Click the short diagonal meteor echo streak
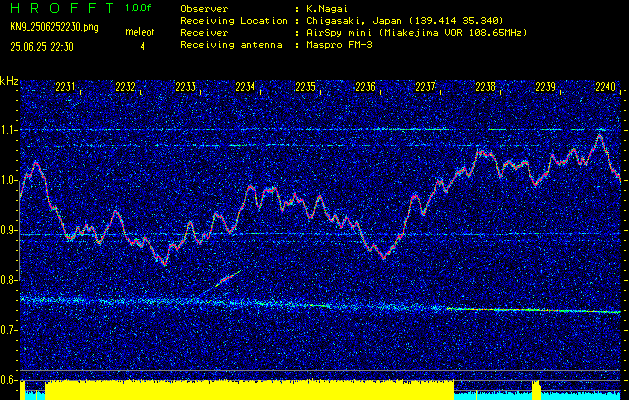 point(228,278)
